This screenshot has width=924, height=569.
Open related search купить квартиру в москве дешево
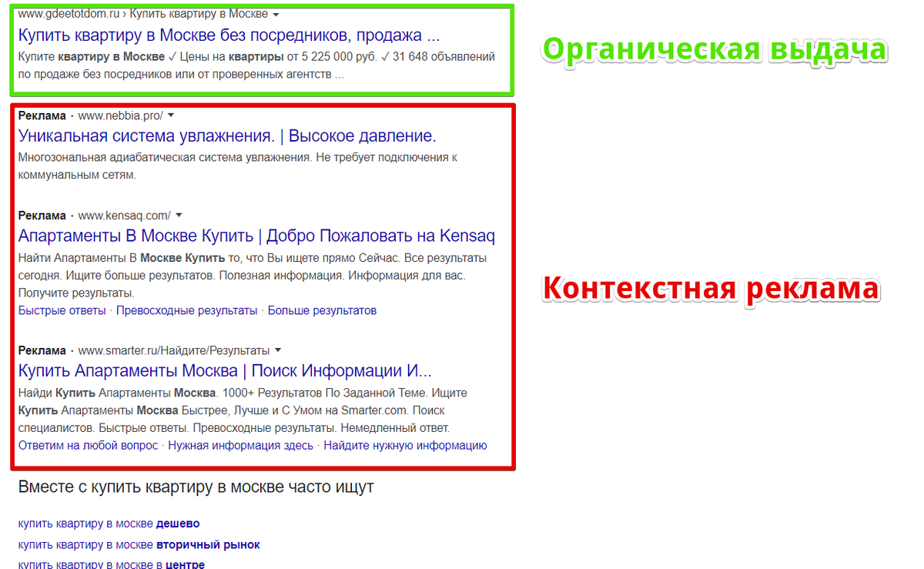108,523
